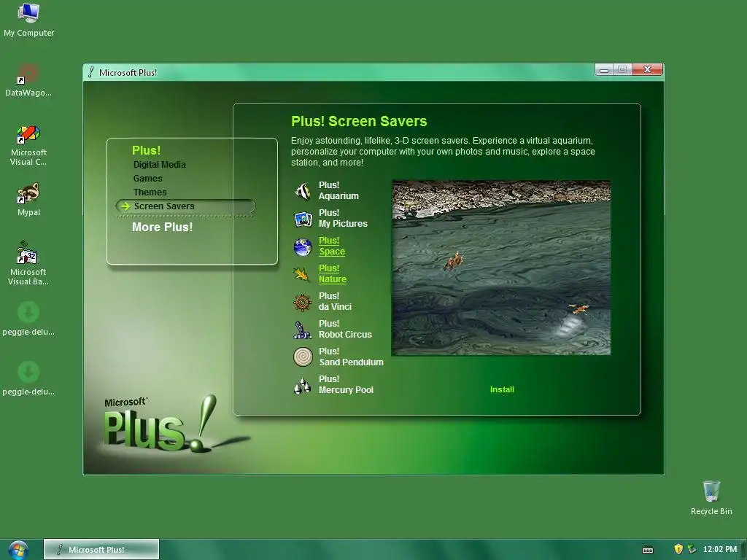Open the Games section

(147, 178)
